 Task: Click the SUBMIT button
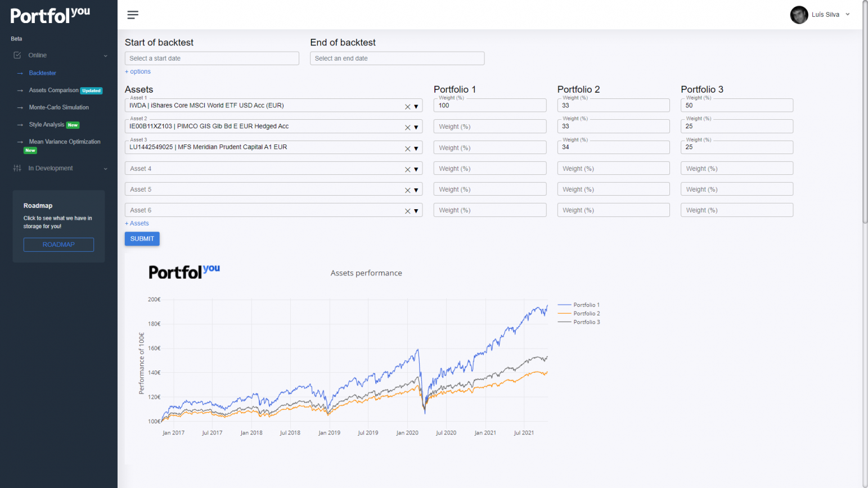pyautogui.click(x=142, y=239)
